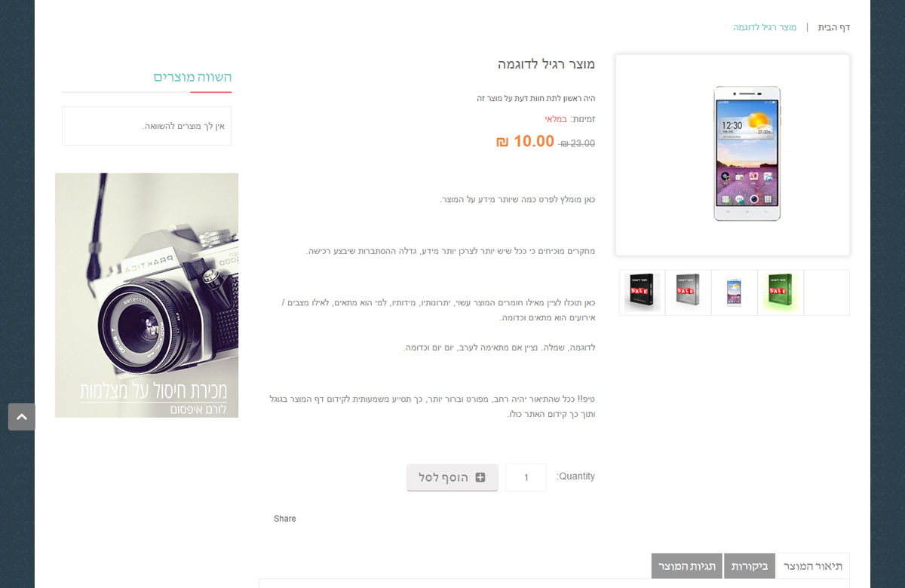
Task: Click the product title מוצר רגיל לדוגמה
Action: pyautogui.click(x=546, y=64)
